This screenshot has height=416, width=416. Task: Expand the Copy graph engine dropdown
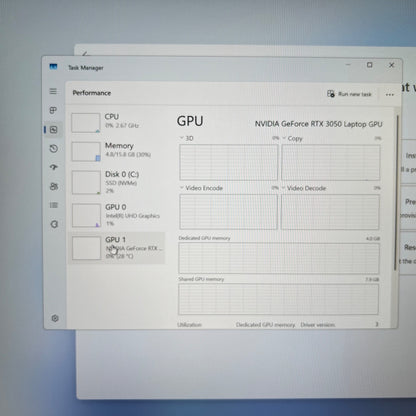[293, 138]
